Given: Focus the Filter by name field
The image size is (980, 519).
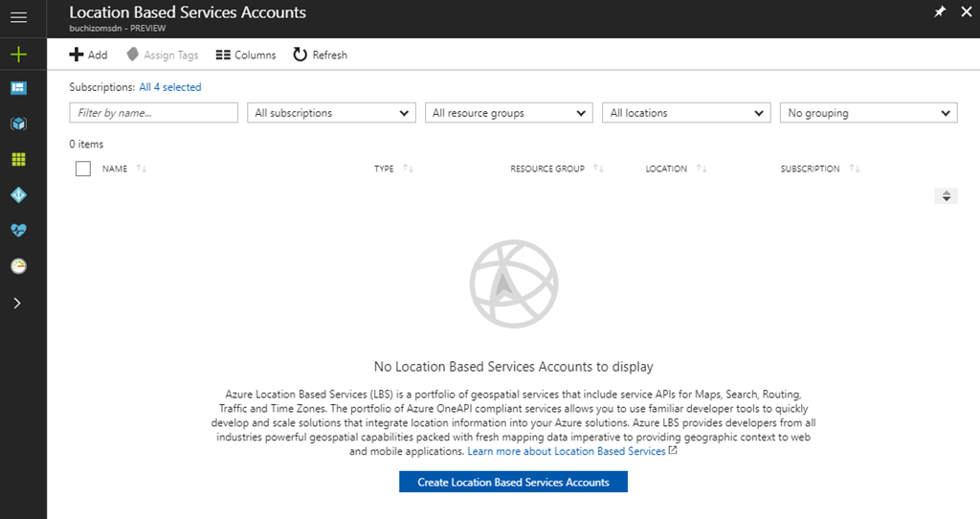Looking at the screenshot, I should (153, 113).
